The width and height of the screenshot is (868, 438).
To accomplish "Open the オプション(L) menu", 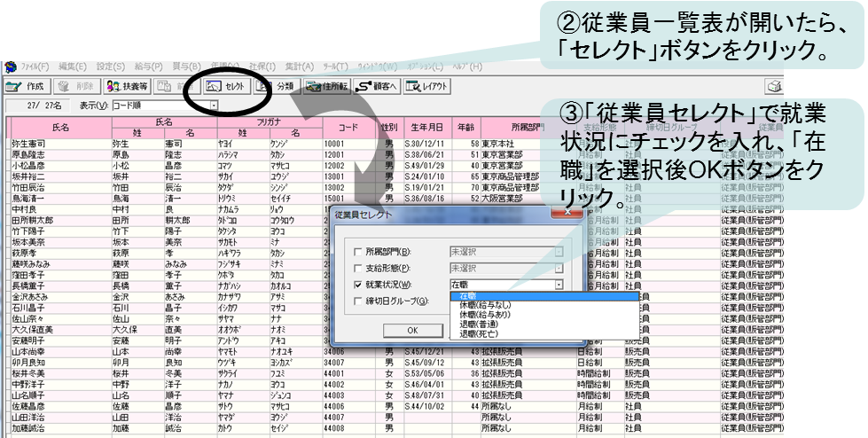I will pyautogui.click(x=425, y=66).
